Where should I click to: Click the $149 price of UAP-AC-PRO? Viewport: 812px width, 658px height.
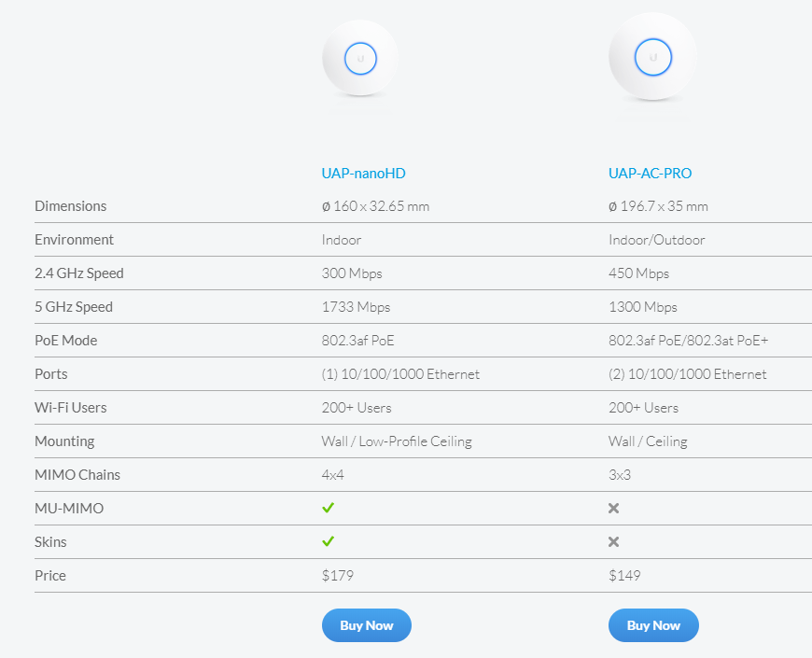pos(624,576)
